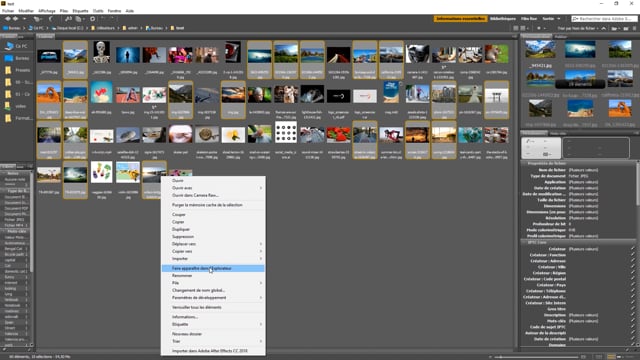The width and height of the screenshot is (640, 360).
Task: Open the boomerang return-to-app icon
Action: click(x=51, y=19)
